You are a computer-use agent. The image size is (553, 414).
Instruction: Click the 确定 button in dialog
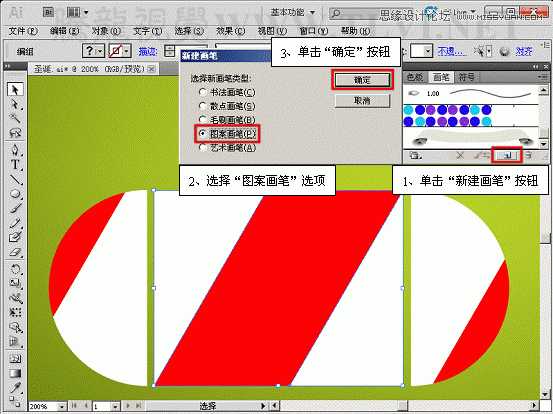click(x=363, y=80)
